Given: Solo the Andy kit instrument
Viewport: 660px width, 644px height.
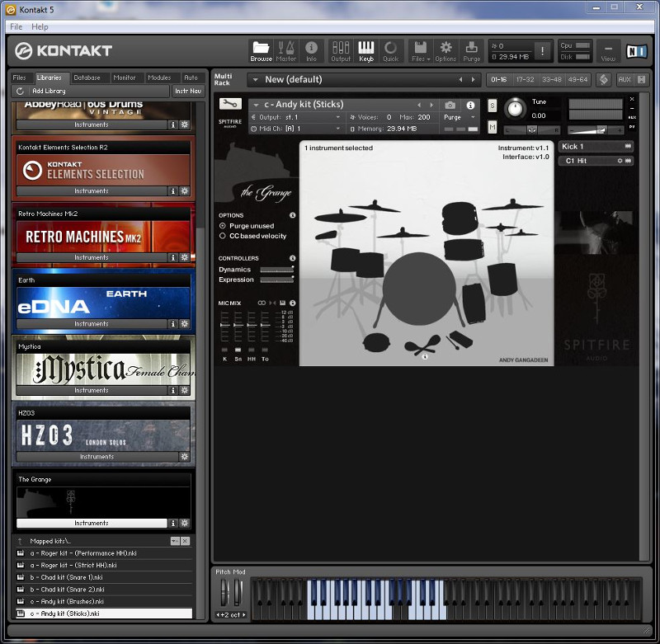Looking at the screenshot, I should pyautogui.click(x=492, y=106).
